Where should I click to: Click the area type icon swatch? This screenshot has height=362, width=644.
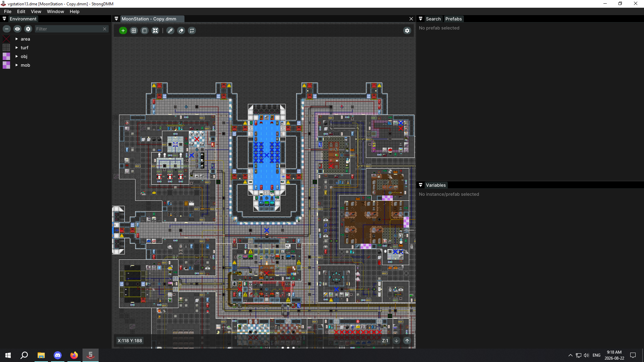click(x=6, y=39)
